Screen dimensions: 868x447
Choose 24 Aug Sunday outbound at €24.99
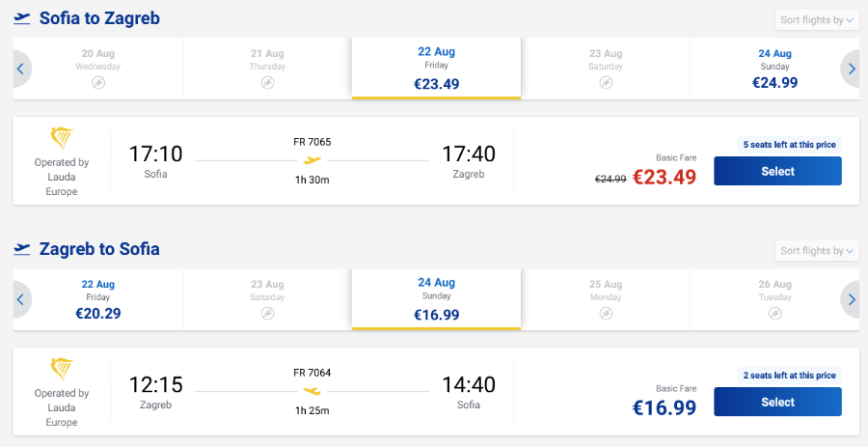pyautogui.click(x=774, y=69)
